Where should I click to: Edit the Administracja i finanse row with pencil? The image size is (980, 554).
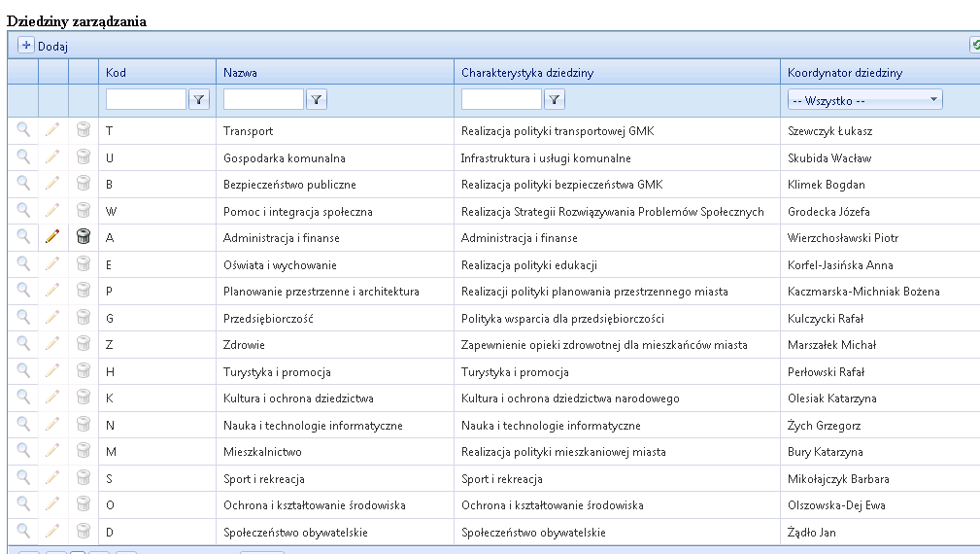pyautogui.click(x=52, y=236)
